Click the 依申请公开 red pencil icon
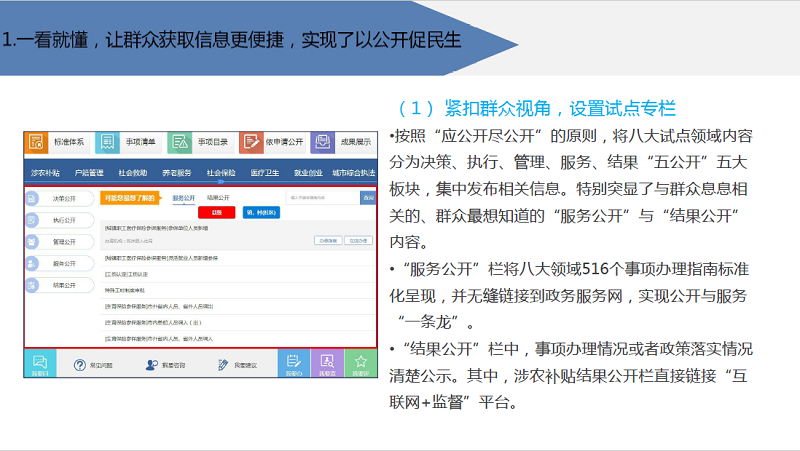 coord(250,142)
